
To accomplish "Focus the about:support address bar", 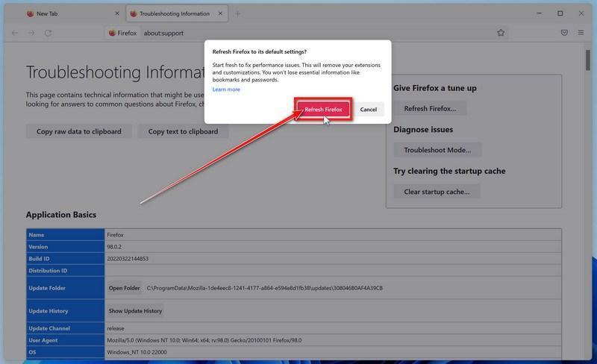I will tap(304, 33).
